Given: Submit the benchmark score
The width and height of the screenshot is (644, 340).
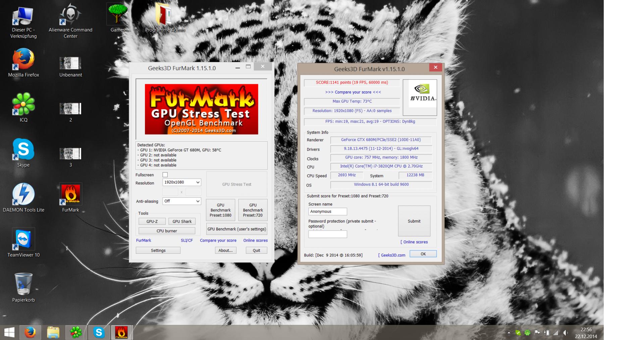Looking at the screenshot, I should pos(414,221).
